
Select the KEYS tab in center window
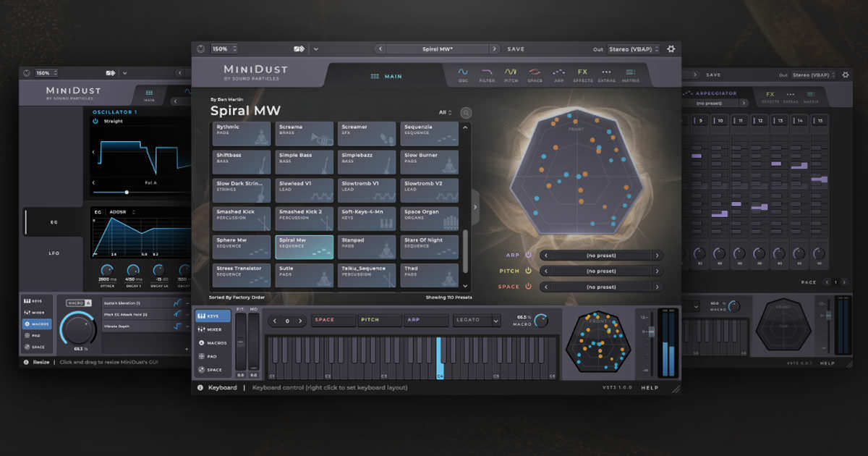pyautogui.click(x=213, y=316)
